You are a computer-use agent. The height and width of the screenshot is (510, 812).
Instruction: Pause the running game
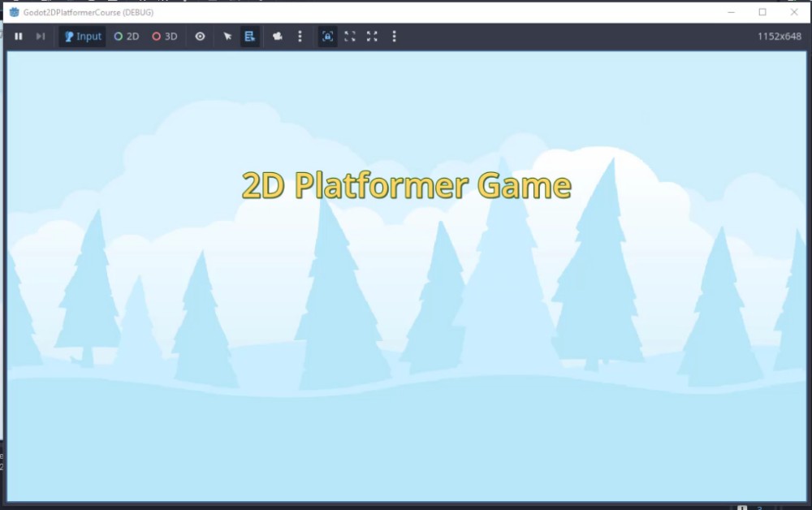pos(19,37)
